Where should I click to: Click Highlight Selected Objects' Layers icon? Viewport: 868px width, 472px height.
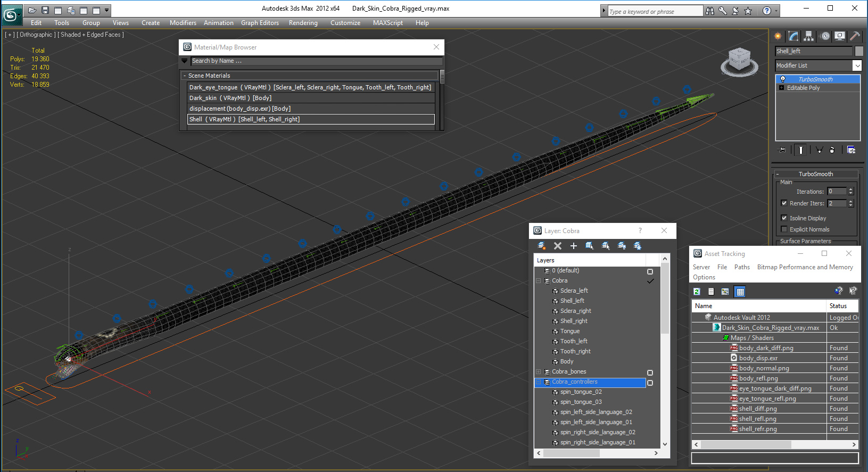(606, 246)
